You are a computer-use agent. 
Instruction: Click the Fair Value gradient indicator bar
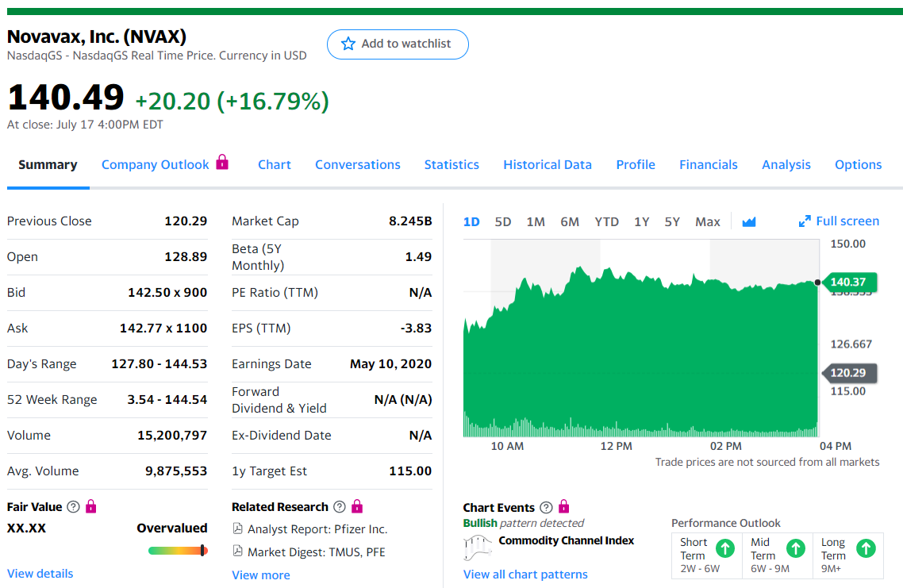coord(178,551)
